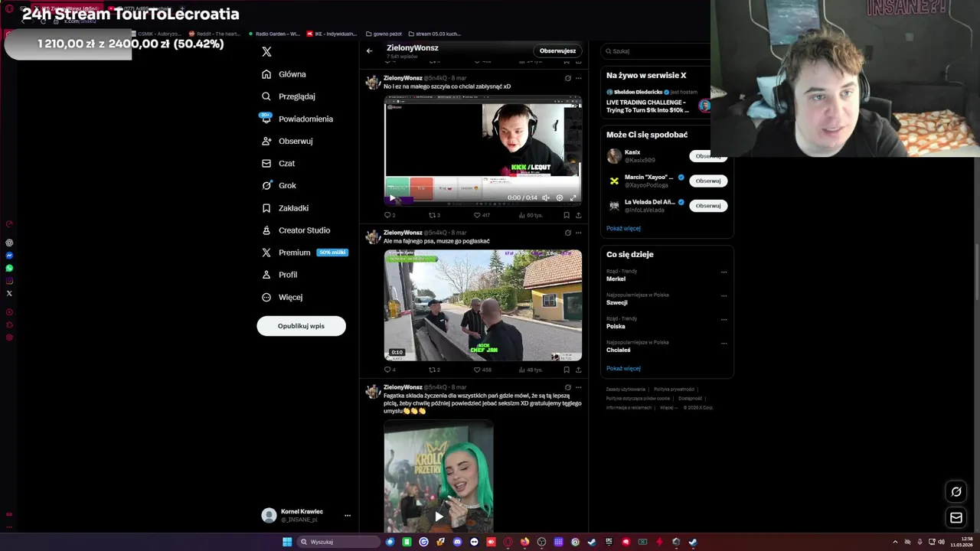Open Obserwuj in the navigation sidebar

point(287,141)
